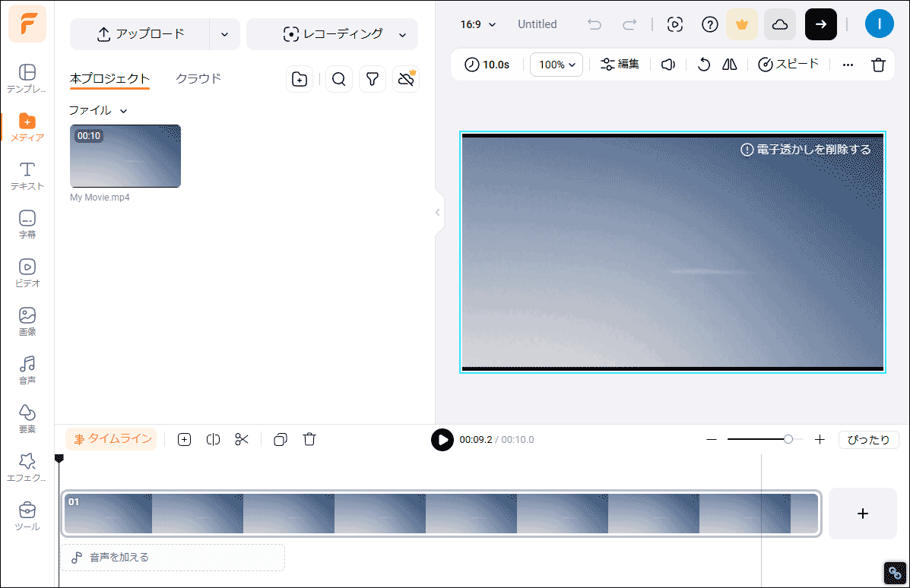Image resolution: width=910 pixels, height=588 pixels.
Task: Play the video preview
Action: click(442, 440)
